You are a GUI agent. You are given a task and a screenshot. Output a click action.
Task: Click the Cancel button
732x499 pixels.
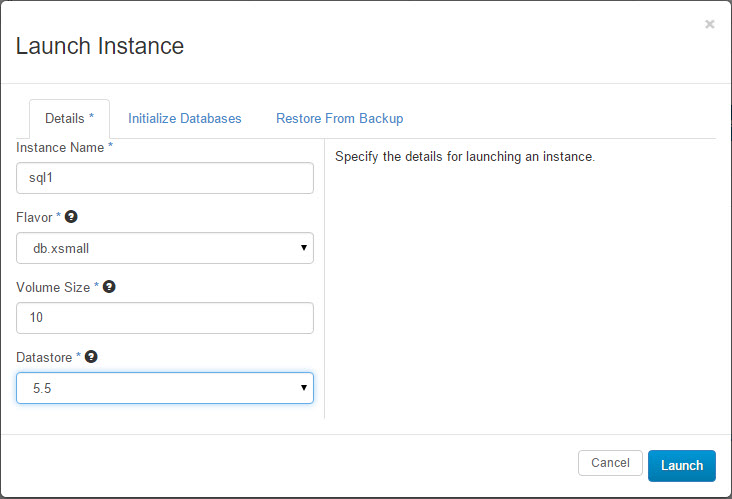pos(610,463)
